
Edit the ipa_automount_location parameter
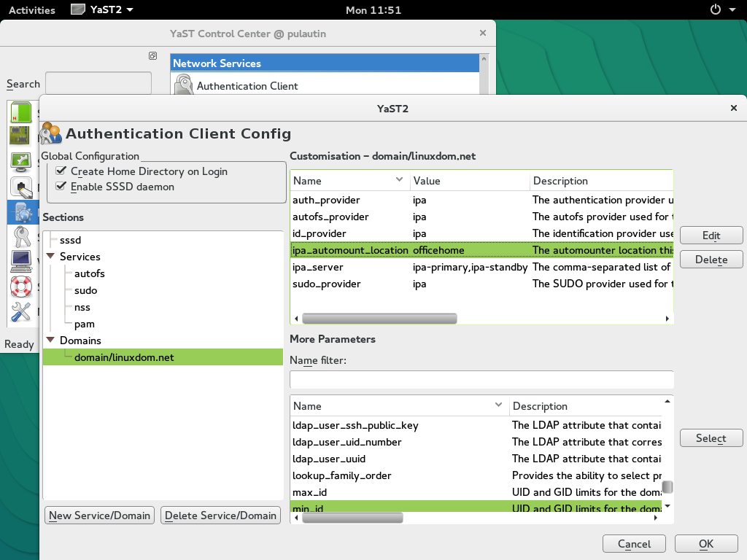(x=711, y=235)
